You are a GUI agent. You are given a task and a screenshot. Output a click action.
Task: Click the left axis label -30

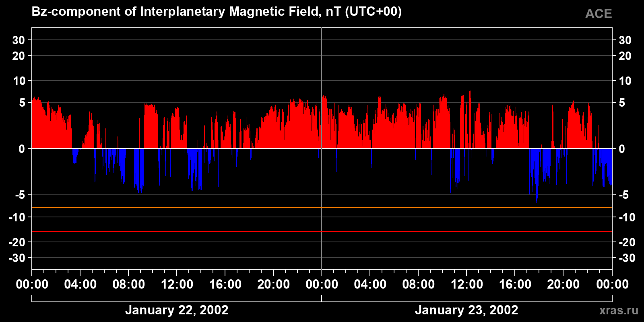point(17,258)
